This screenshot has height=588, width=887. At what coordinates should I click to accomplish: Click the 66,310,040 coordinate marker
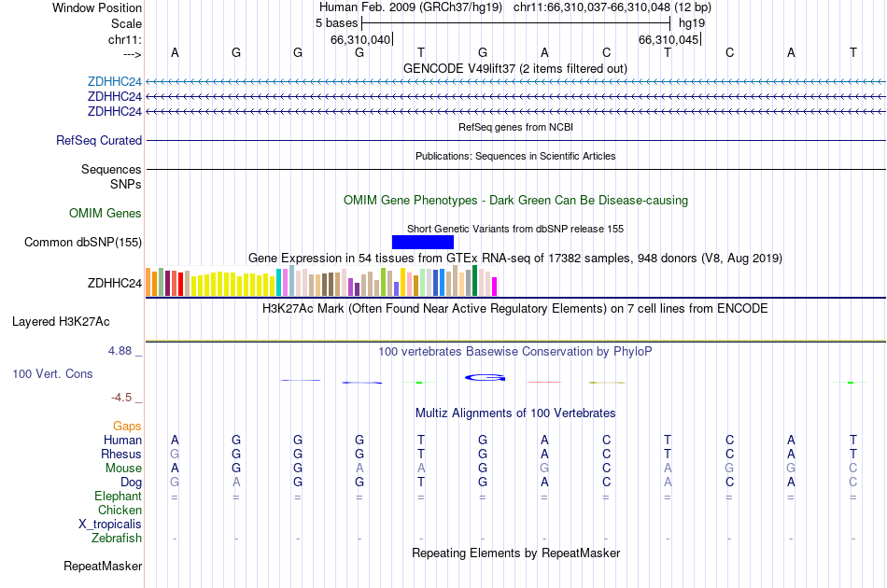(360, 39)
